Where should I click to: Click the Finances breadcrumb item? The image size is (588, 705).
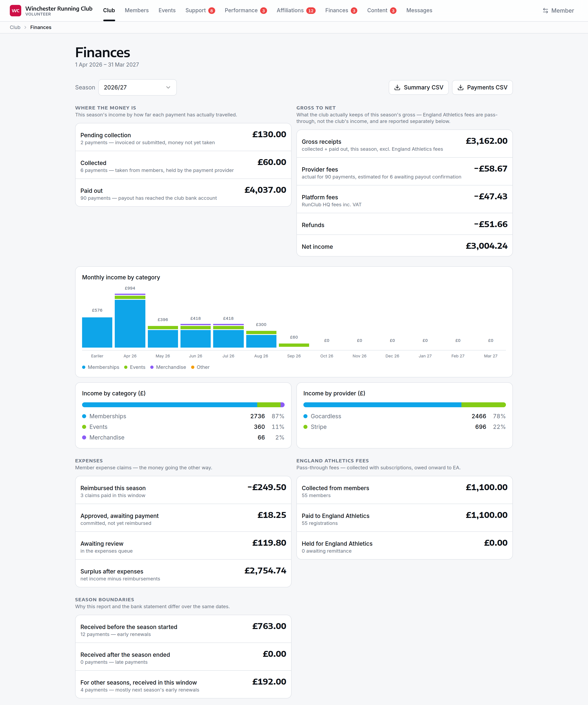tap(41, 28)
